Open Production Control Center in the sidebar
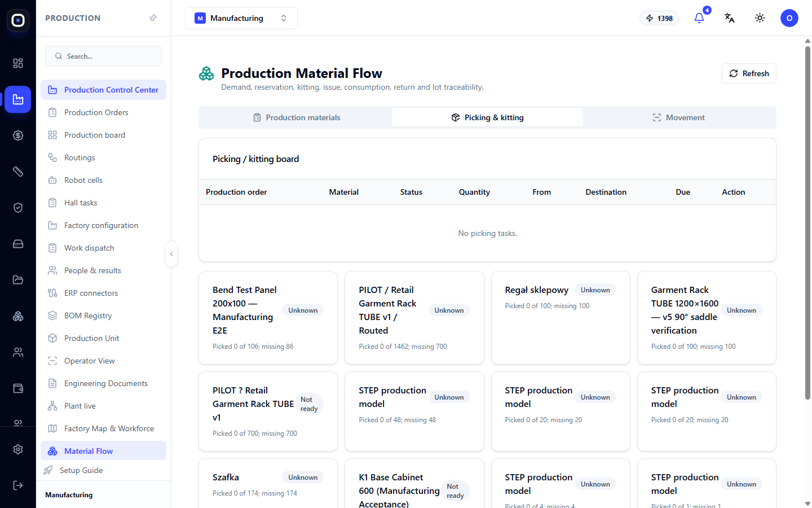Image resolution: width=812 pixels, height=508 pixels. click(x=103, y=90)
